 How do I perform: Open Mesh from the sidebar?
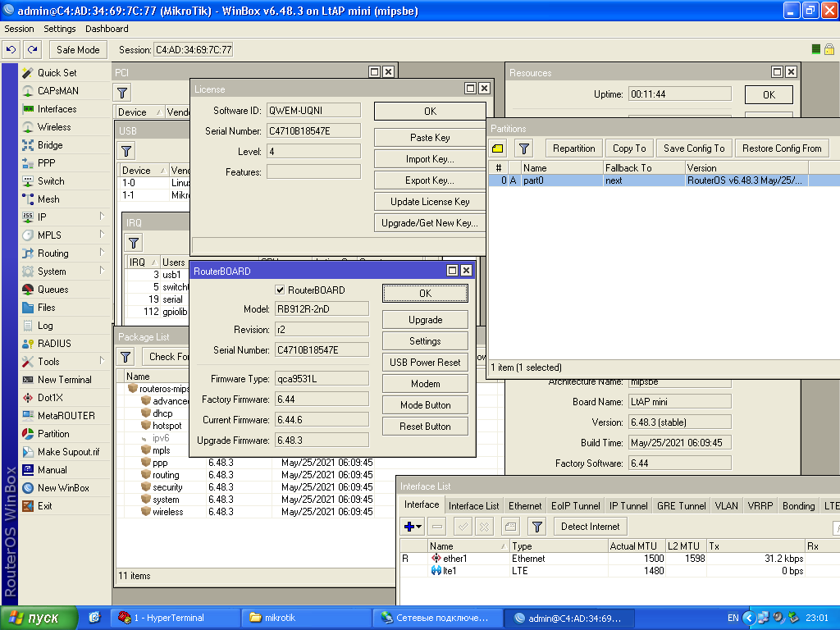[48, 199]
